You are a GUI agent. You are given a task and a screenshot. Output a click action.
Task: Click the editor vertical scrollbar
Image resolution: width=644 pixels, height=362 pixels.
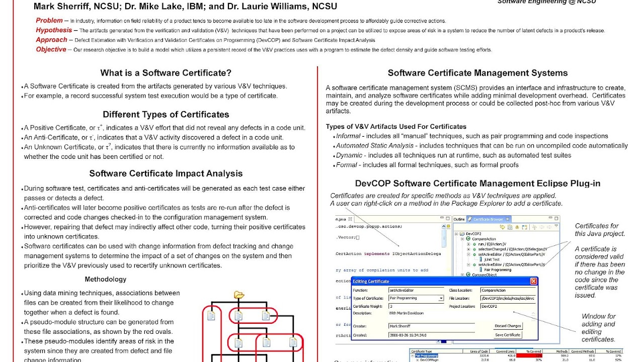coord(444,236)
